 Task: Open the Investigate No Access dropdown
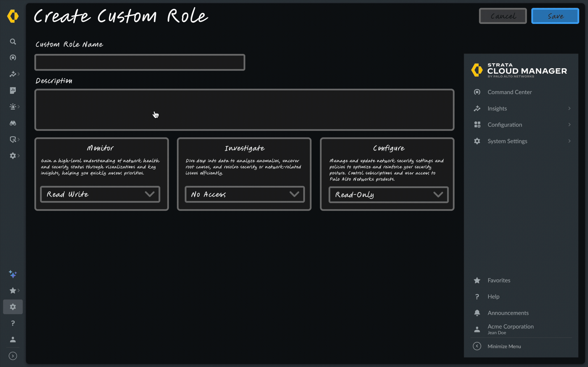pyautogui.click(x=244, y=194)
